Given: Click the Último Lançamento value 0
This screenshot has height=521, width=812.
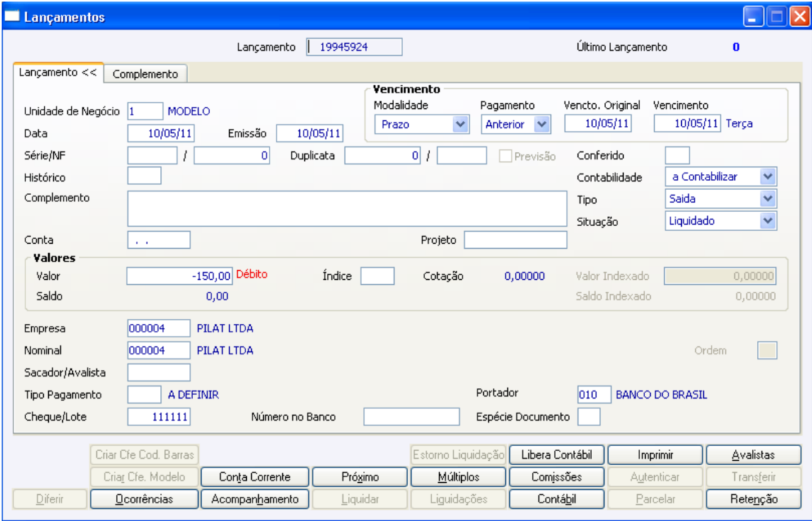Looking at the screenshot, I should [x=736, y=47].
